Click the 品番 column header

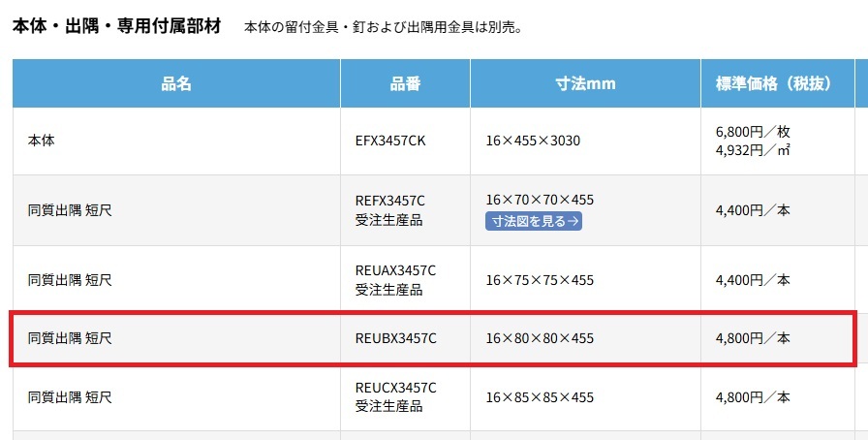click(405, 83)
